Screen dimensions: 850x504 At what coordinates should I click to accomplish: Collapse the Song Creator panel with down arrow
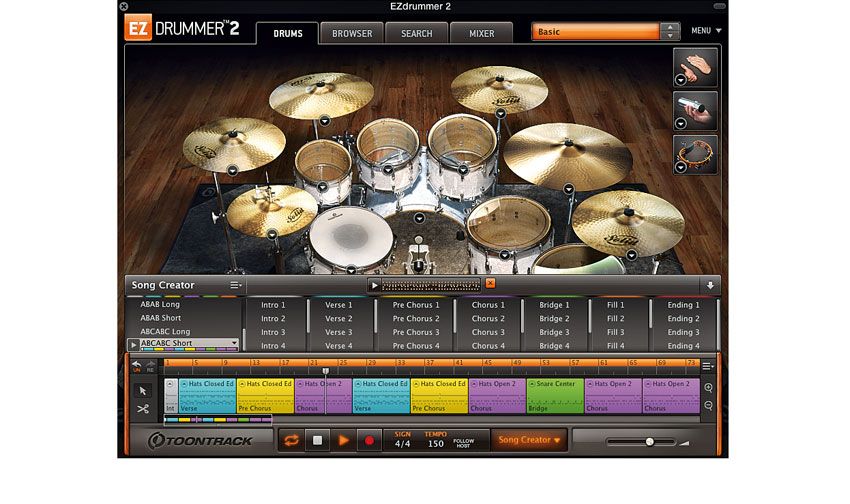pos(710,285)
